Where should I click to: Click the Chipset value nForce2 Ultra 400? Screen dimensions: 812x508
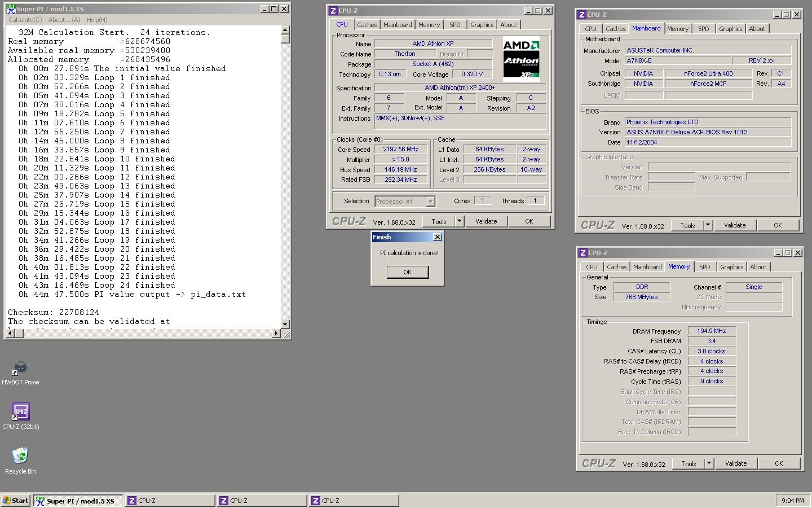(708, 73)
